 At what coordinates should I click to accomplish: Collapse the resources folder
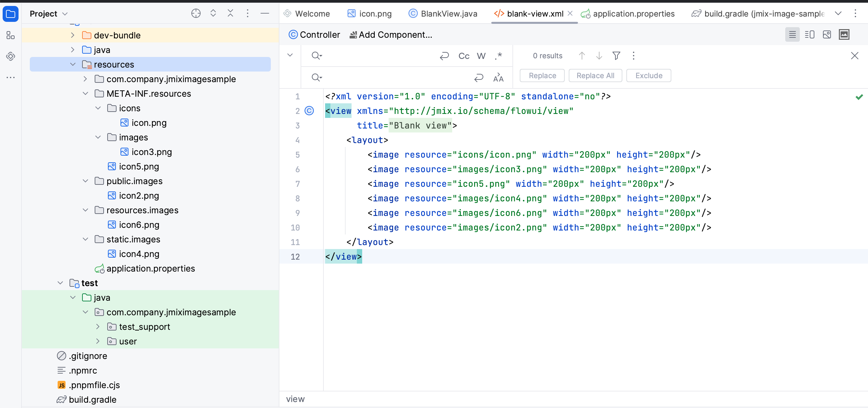point(73,64)
